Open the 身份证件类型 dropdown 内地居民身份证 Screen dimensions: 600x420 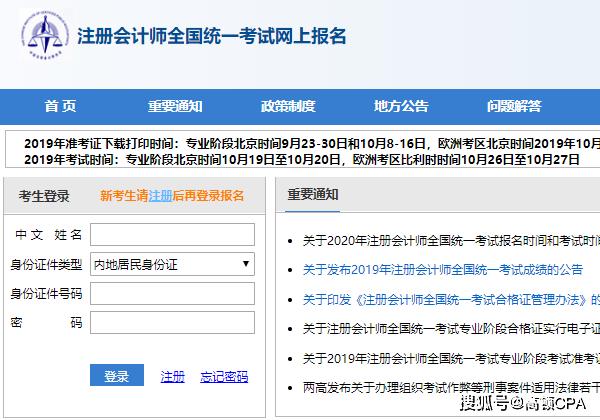[172, 264]
